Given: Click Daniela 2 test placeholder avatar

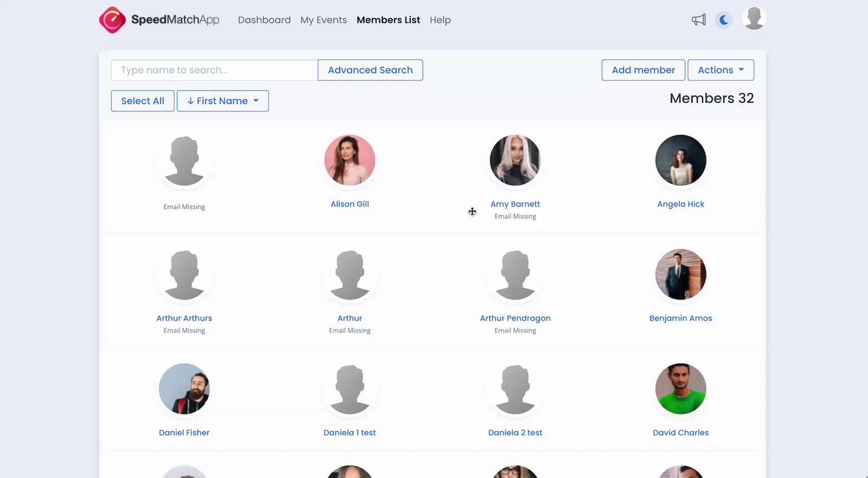Looking at the screenshot, I should tap(515, 388).
